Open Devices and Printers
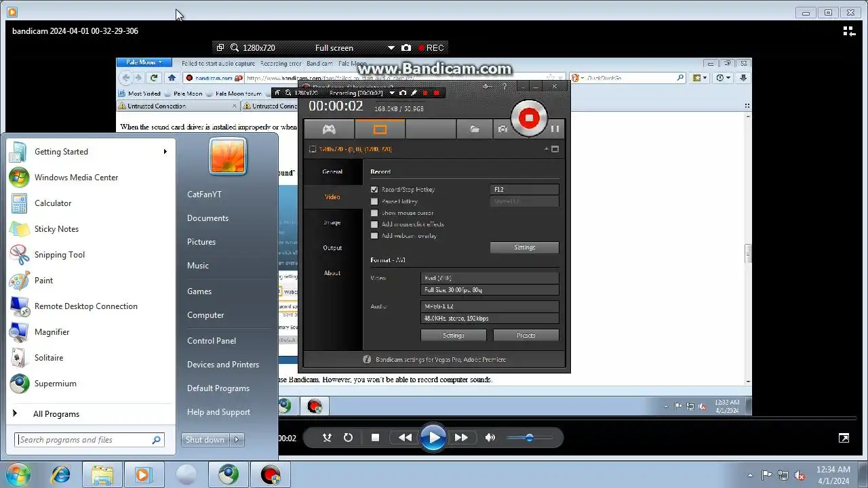The image size is (868, 488). (x=223, y=365)
